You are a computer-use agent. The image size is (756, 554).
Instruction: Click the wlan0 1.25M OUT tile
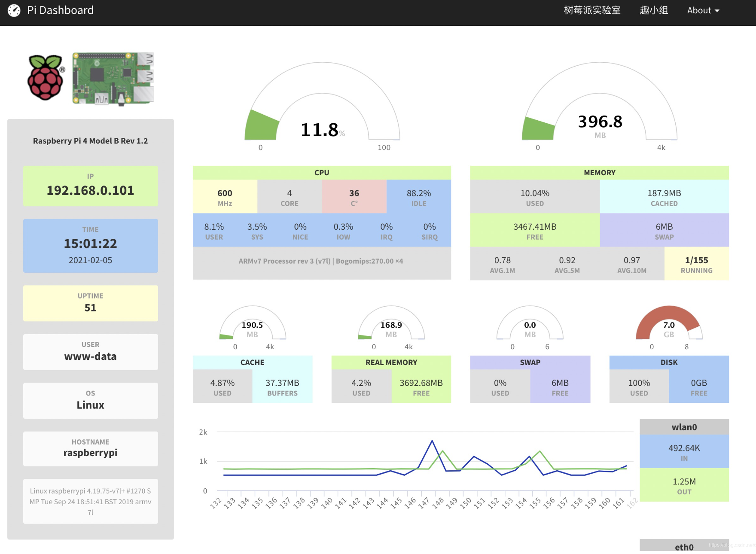click(x=684, y=485)
